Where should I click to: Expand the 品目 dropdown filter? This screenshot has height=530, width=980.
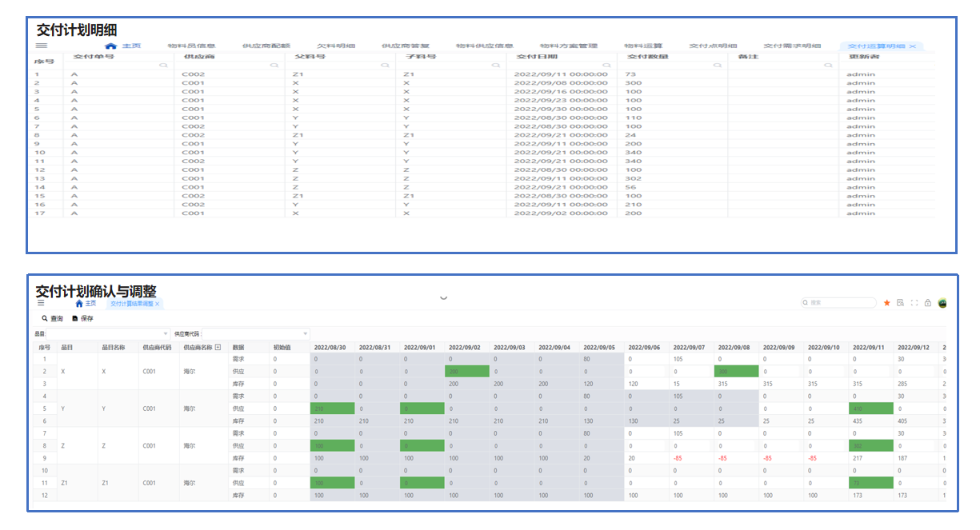(166, 333)
